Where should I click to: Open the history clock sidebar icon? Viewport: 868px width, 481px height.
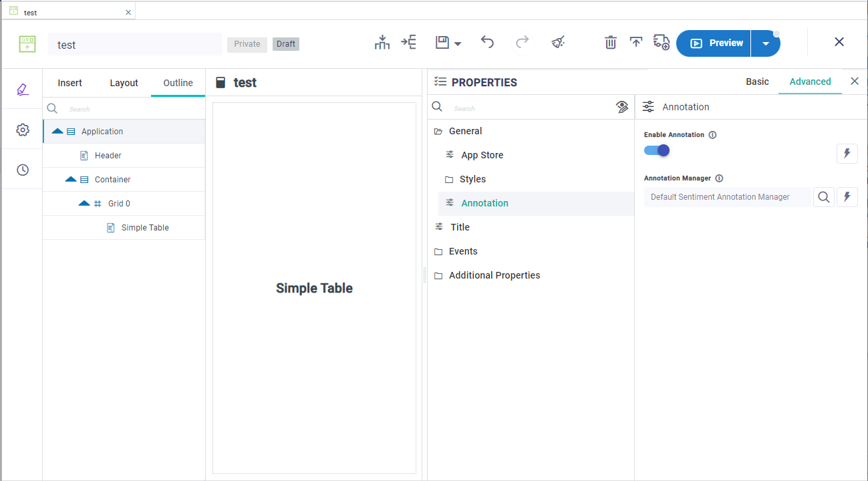tap(23, 170)
